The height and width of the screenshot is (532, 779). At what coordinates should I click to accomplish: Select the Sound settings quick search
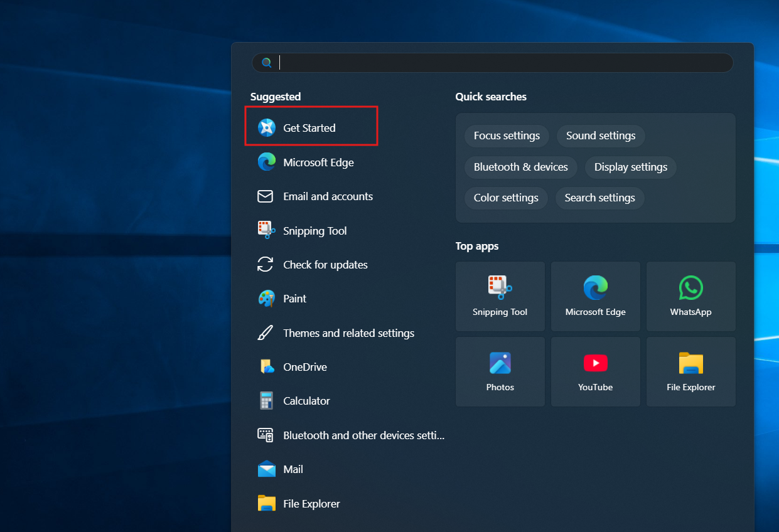pos(600,136)
